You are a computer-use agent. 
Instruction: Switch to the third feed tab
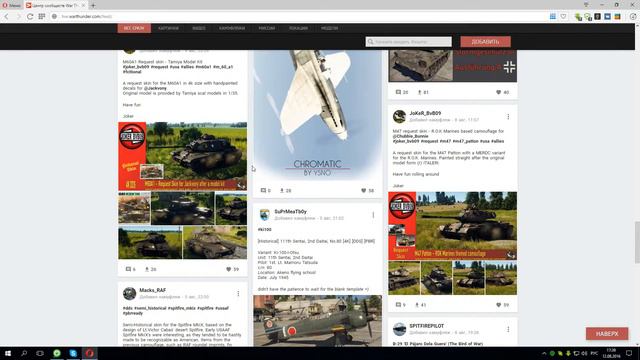[199, 28]
